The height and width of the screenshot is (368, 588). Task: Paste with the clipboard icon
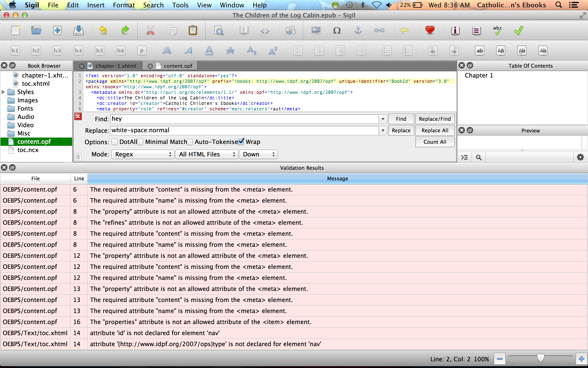pyautogui.click(x=193, y=30)
